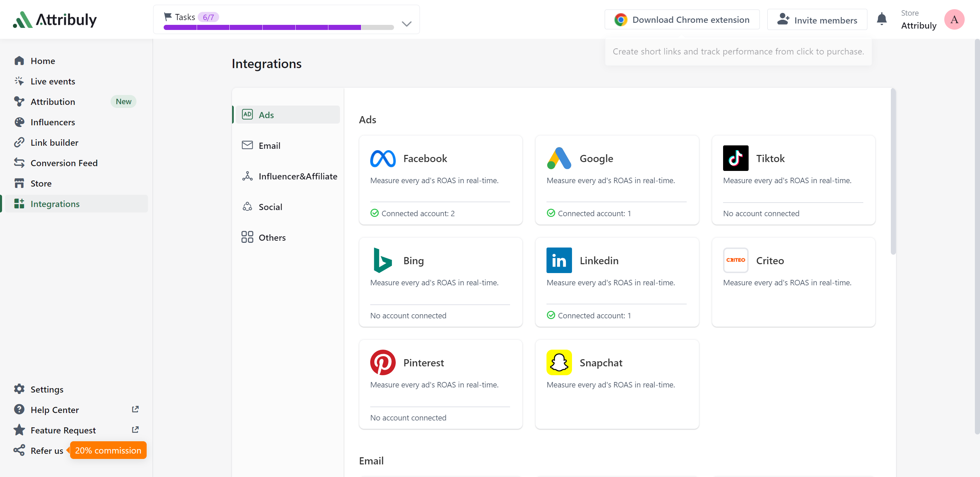Click the pink user avatar A
The image size is (980, 477).
point(954,19)
